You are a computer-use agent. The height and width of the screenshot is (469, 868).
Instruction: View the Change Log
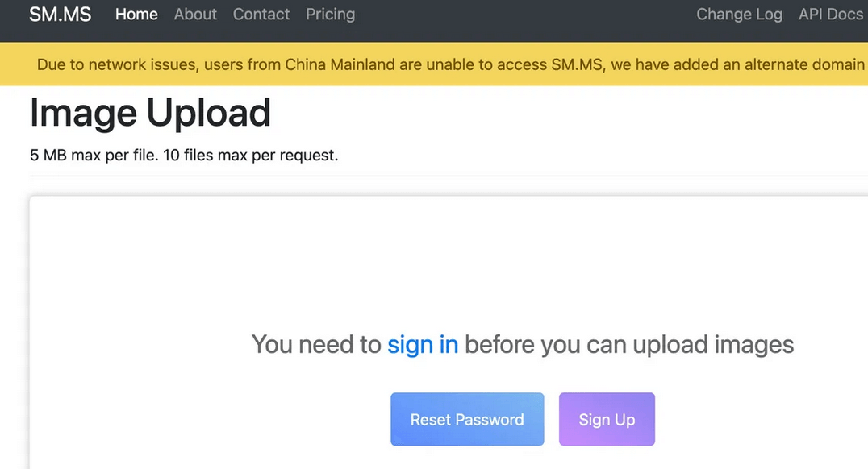[739, 15]
